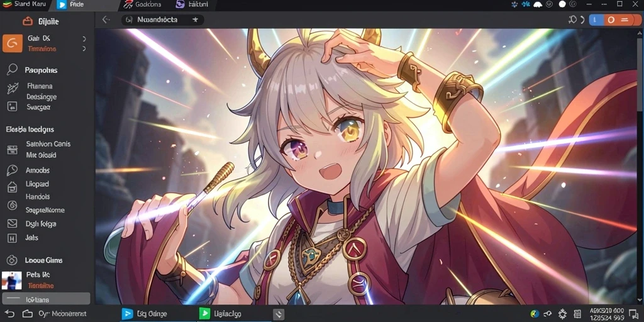This screenshot has height=322, width=644.
Task: Click the Nwandrócta address field
Action: (x=162, y=19)
